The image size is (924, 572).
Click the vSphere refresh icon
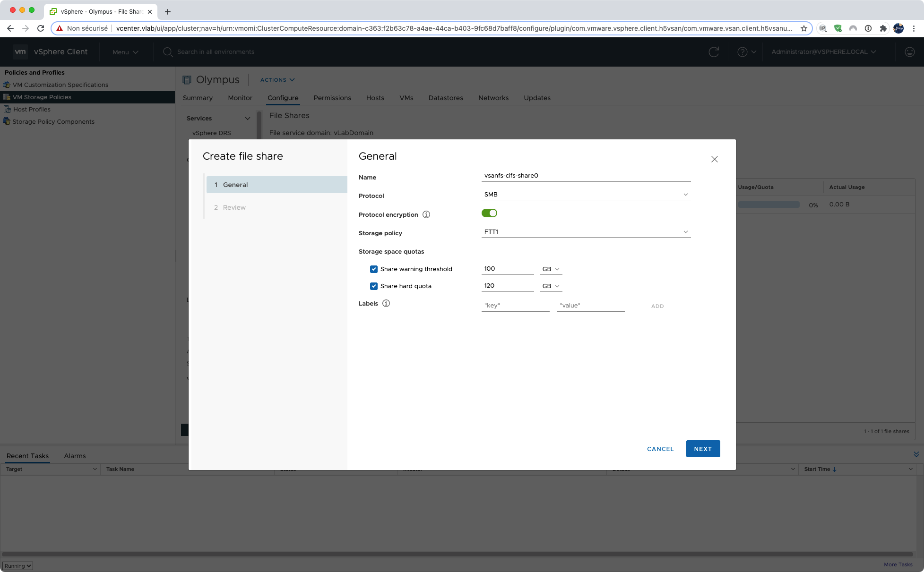pyautogui.click(x=714, y=52)
